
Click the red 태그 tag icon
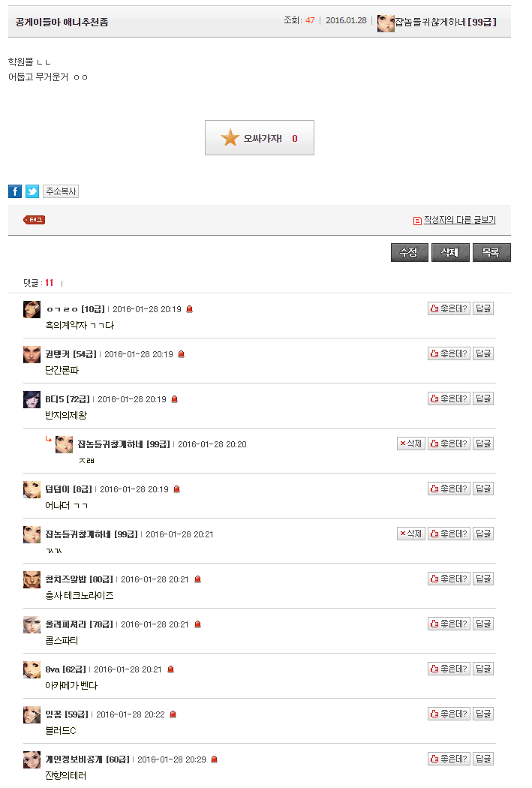pos(35,220)
